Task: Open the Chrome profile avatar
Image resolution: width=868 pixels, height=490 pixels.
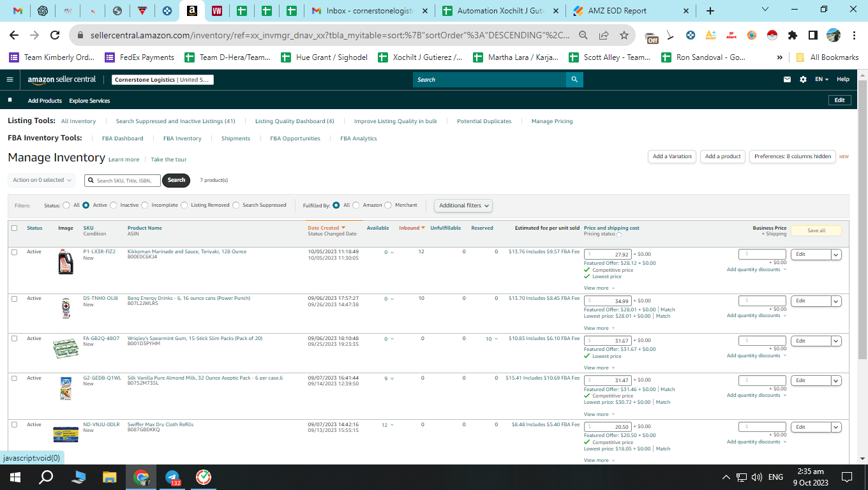Action: (834, 36)
